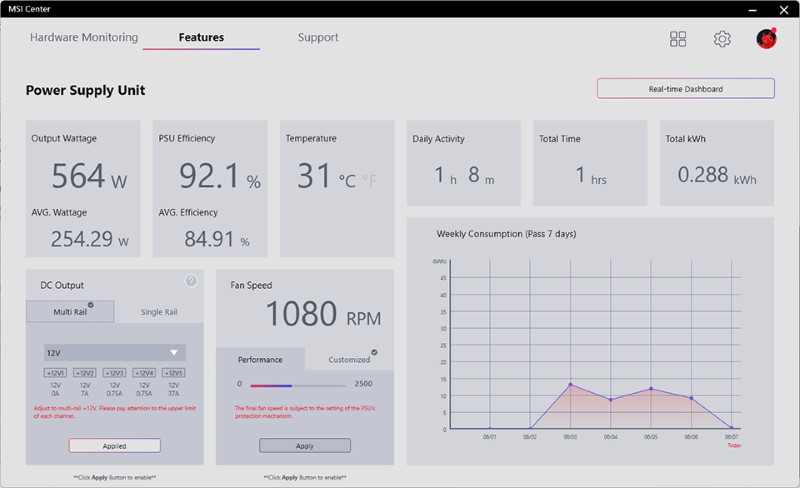Viewport: 800px width, 488px height.
Task: Switch temperature unit to °F
Action: [369, 181]
